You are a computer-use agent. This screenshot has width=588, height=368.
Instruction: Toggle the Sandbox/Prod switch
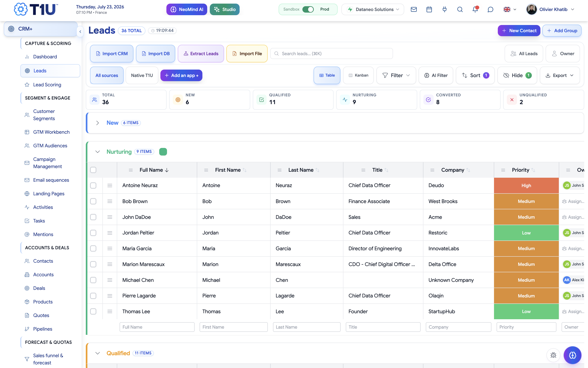coord(308,9)
